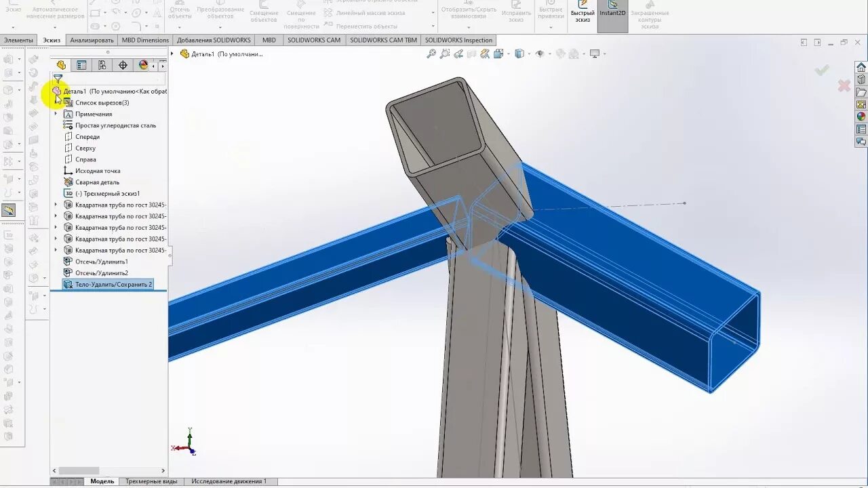Switch to the Эскиз ribbon tab
Viewport: 868px width, 488px height.
pos(52,40)
